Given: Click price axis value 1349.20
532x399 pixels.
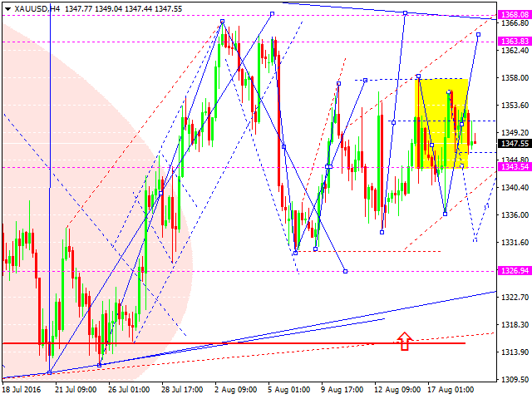Looking at the screenshot, I should [x=515, y=132].
